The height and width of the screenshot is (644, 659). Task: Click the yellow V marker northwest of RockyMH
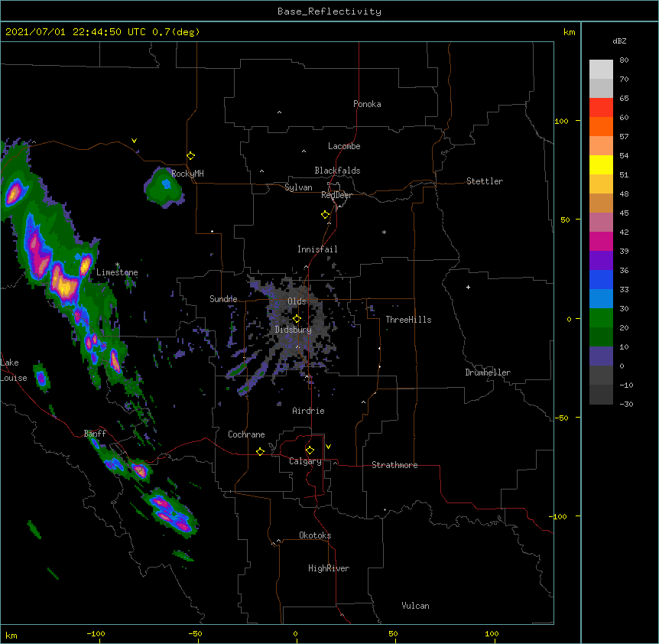click(x=134, y=141)
